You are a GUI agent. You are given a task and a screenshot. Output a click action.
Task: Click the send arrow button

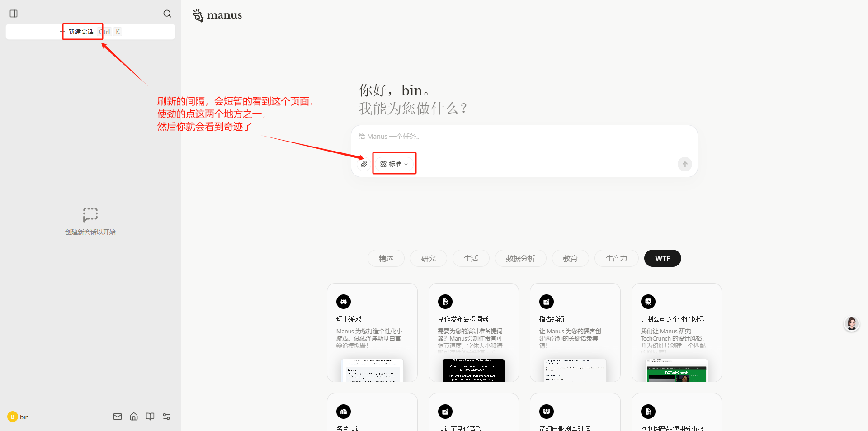click(685, 164)
